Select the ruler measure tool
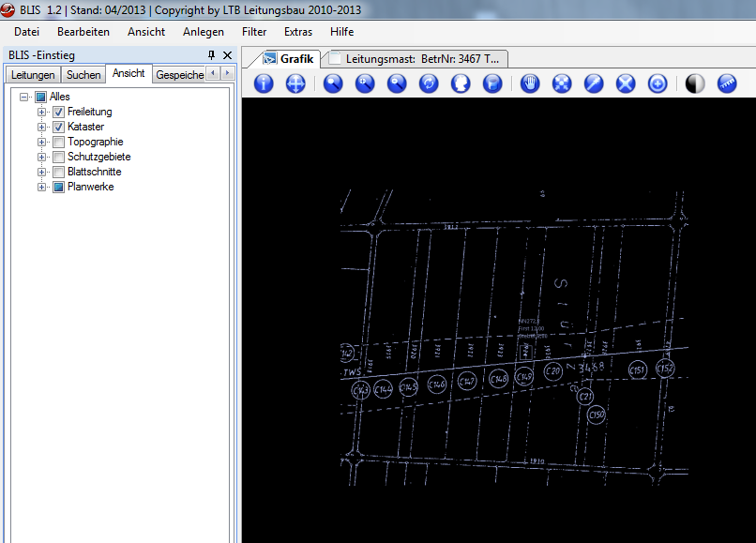 (x=727, y=83)
